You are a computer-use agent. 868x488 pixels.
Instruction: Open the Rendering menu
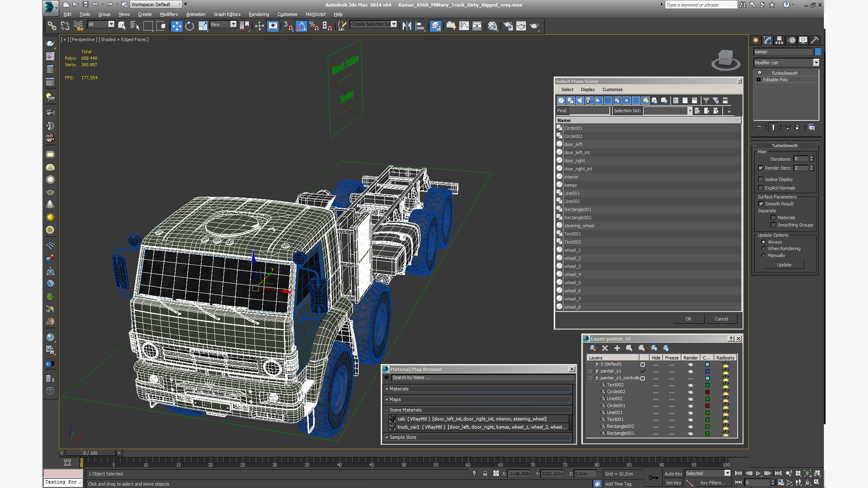(259, 14)
